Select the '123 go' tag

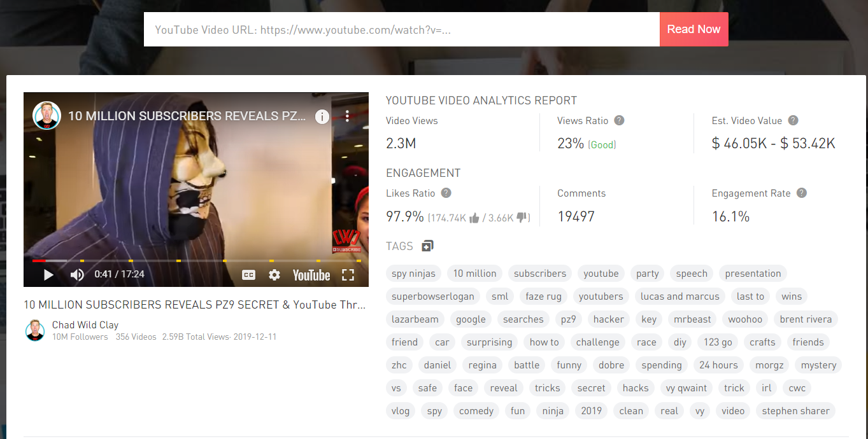(718, 342)
